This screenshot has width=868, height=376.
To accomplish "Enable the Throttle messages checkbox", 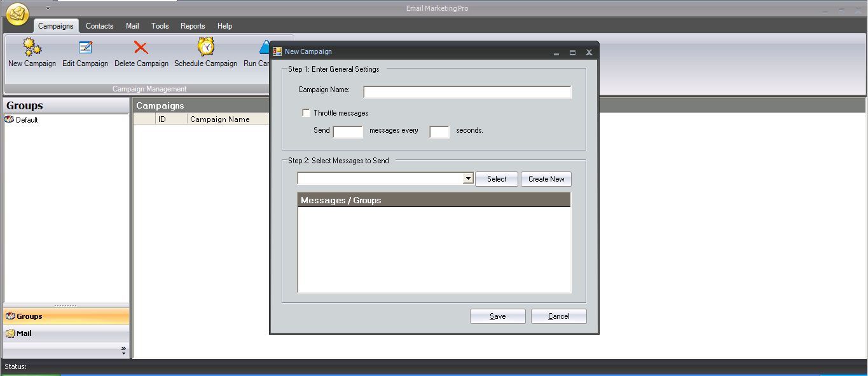I will 306,112.
